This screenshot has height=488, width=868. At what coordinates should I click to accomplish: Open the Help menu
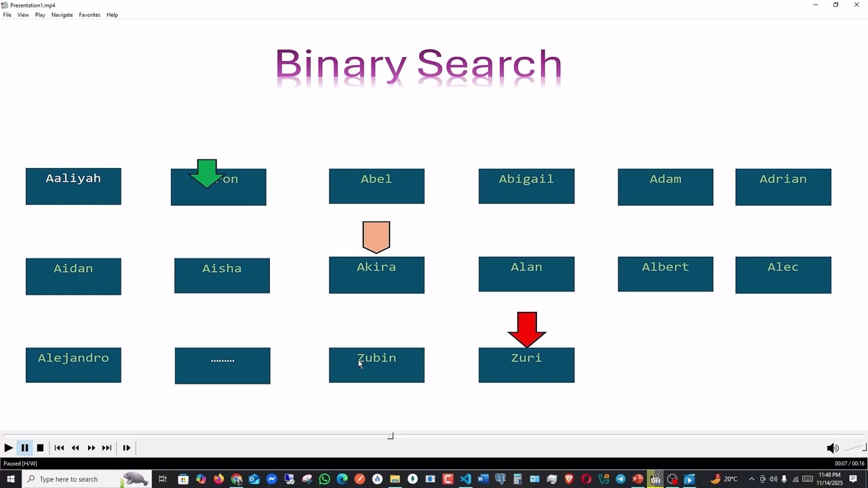point(112,15)
